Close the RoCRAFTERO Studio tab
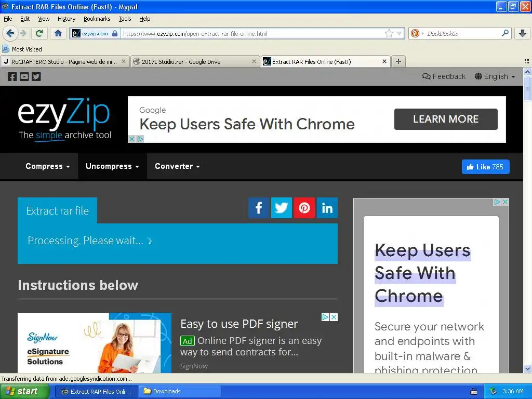 point(124,61)
